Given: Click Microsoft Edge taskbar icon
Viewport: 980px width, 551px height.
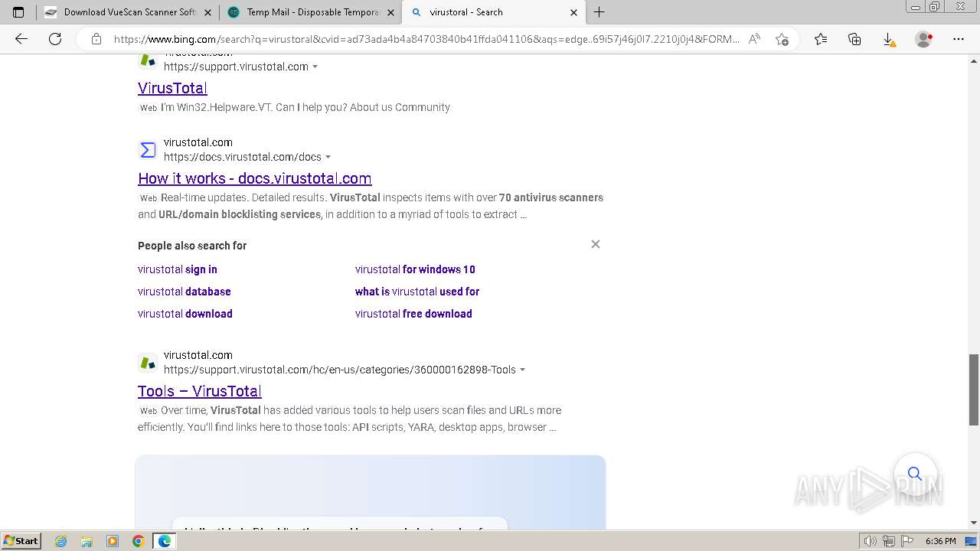Looking at the screenshot, I should pos(165,541).
